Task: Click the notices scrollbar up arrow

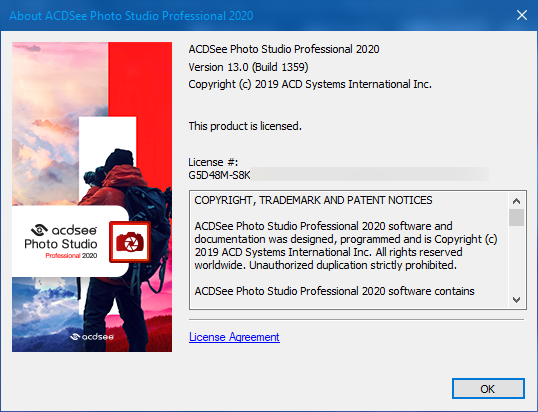Action: pos(516,201)
